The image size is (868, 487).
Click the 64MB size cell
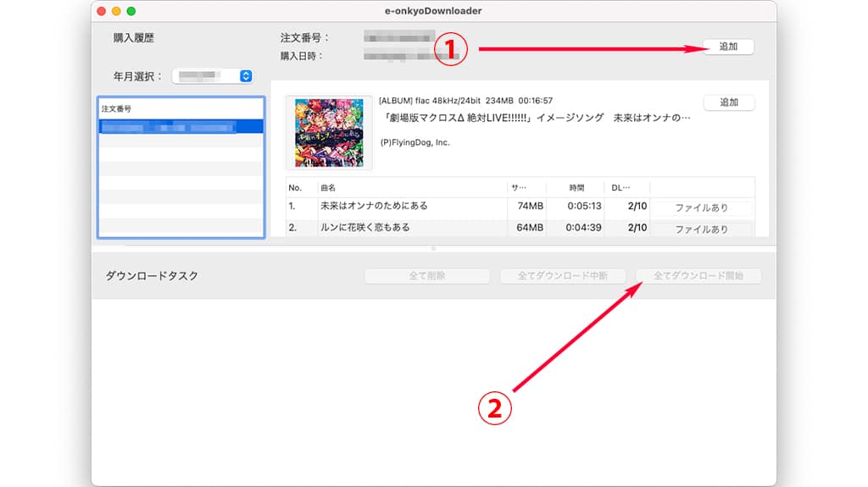pos(530,228)
